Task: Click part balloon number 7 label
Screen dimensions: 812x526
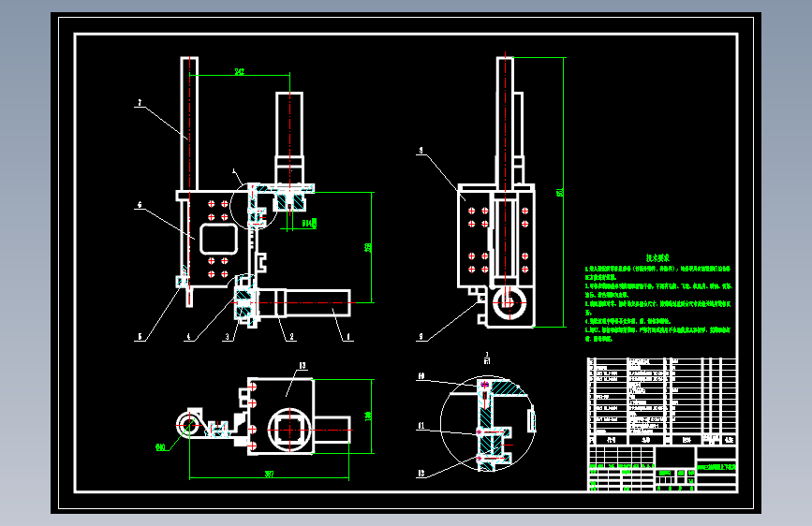Action: (x=140, y=103)
